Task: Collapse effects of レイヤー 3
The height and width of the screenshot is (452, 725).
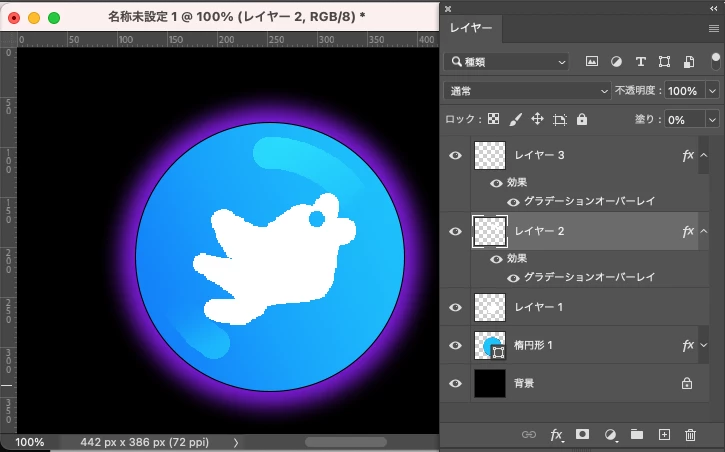Action: [x=703, y=155]
